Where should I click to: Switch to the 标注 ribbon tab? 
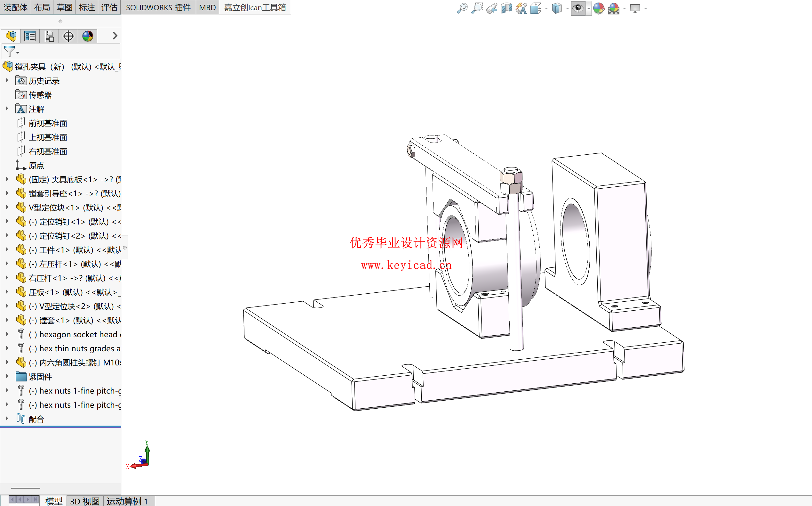[87, 7]
